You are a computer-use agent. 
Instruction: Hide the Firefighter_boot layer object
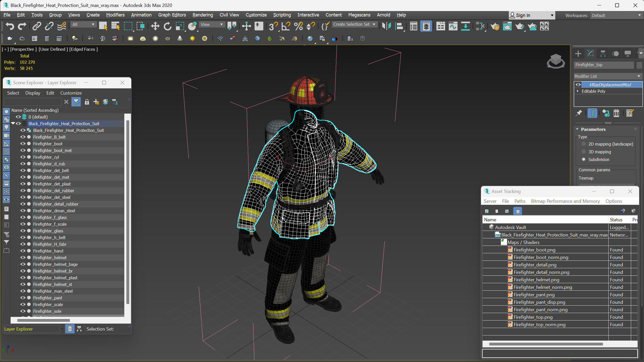click(23, 144)
